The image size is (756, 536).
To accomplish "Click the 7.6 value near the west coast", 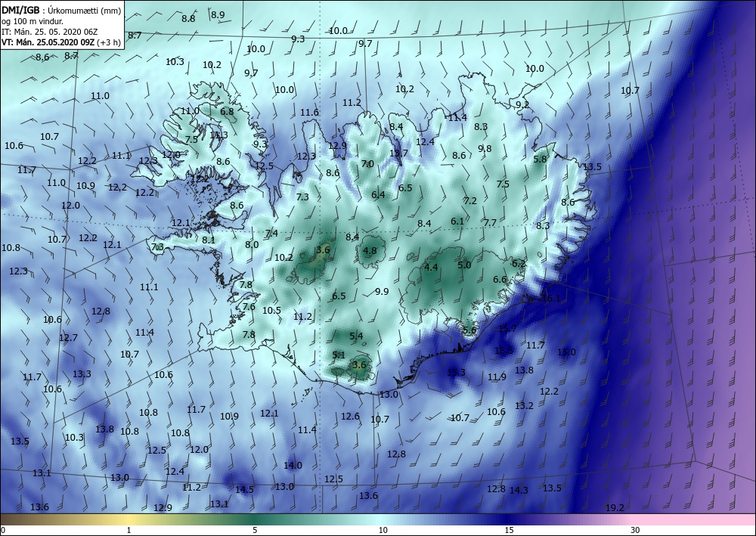I will pyautogui.click(x=249, y=307).
